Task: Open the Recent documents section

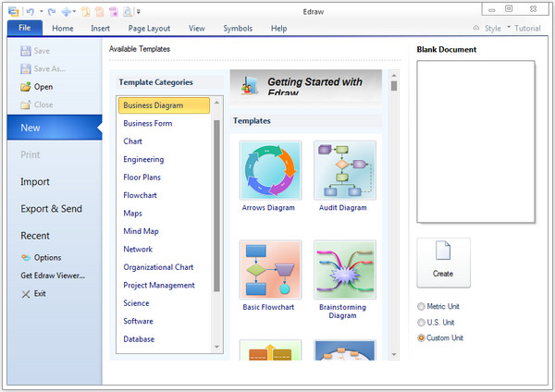Action: (x=35, y=236)
